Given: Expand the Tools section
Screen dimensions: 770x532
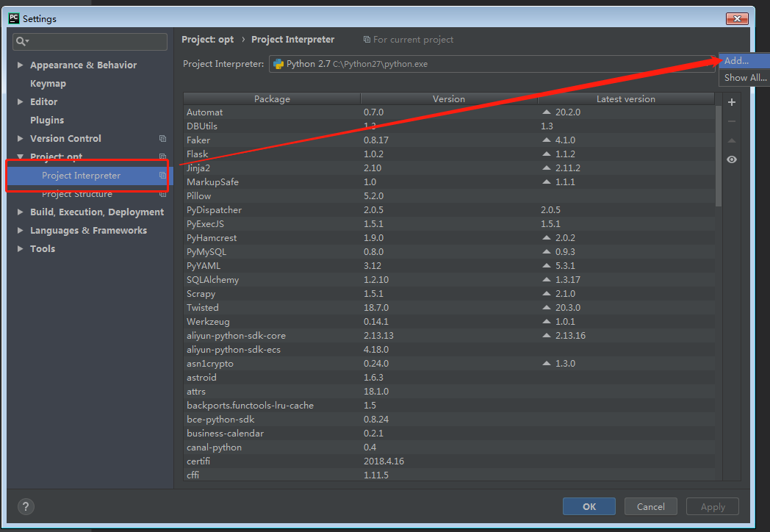Looking at the screenshot, I should coord(20,248).
